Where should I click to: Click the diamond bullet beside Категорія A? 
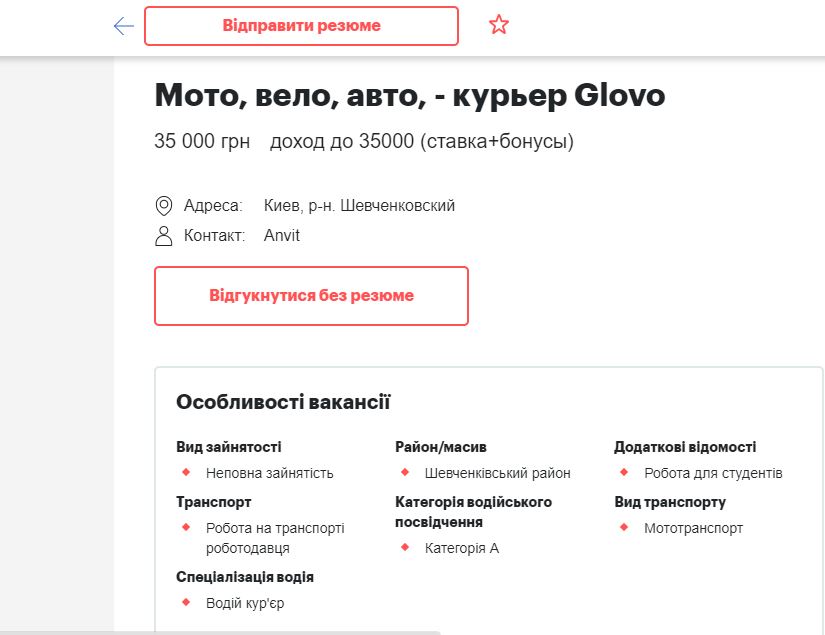pyautogui.click(x=403, y=548)
